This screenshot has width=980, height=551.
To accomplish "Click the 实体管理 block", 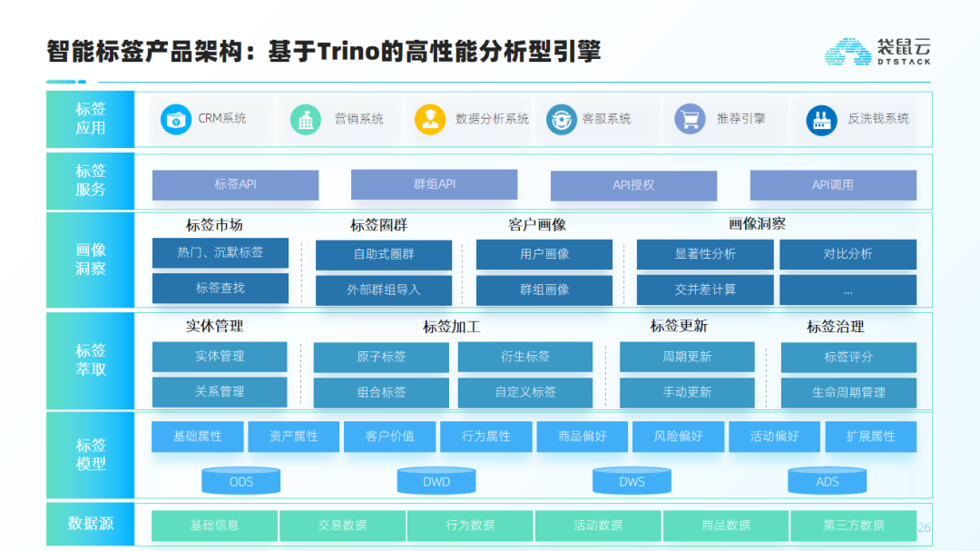I will (x=220, y=357).
